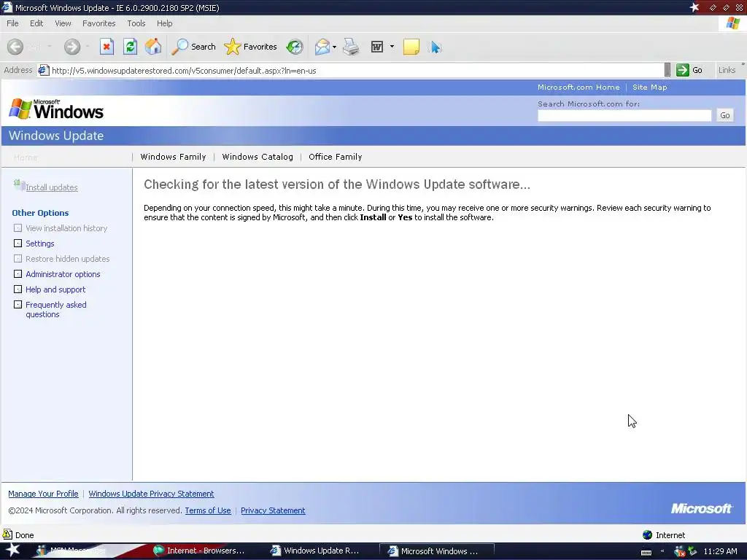Click Frequently asked questions box icon
The image size is (747, 560).
click(18, 304)
